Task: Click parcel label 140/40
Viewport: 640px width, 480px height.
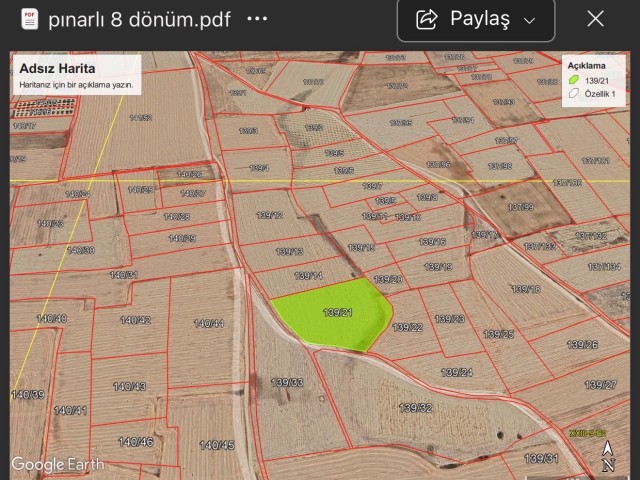Action: coord(52,318)
